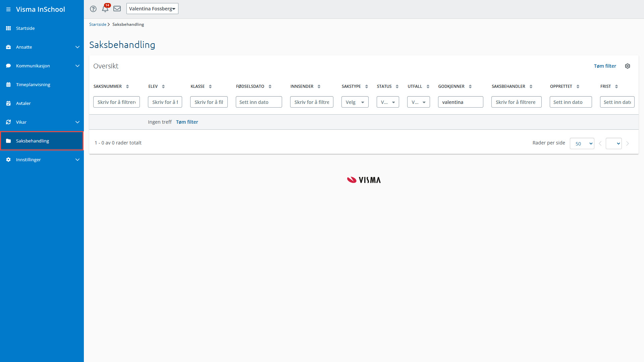The width and height of the screenshot is (644, 362).
Task: Open the messages envelope icon
Action: click(117, 9)
